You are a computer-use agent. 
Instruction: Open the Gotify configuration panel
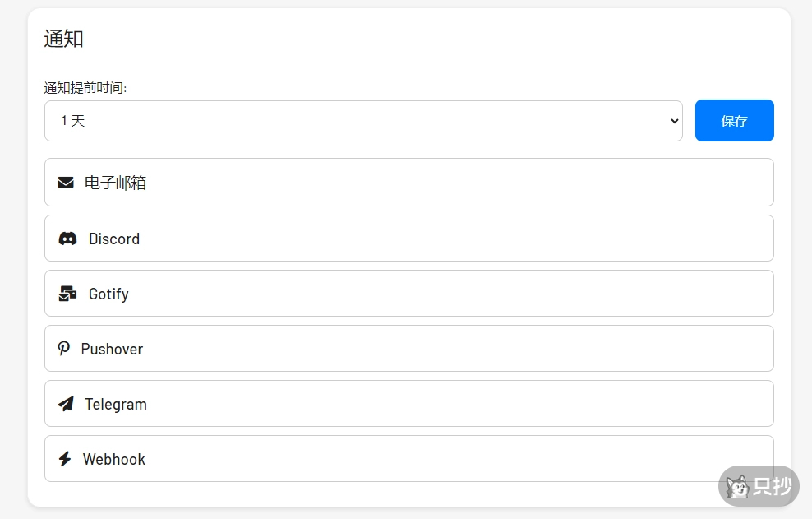(408, 294)
